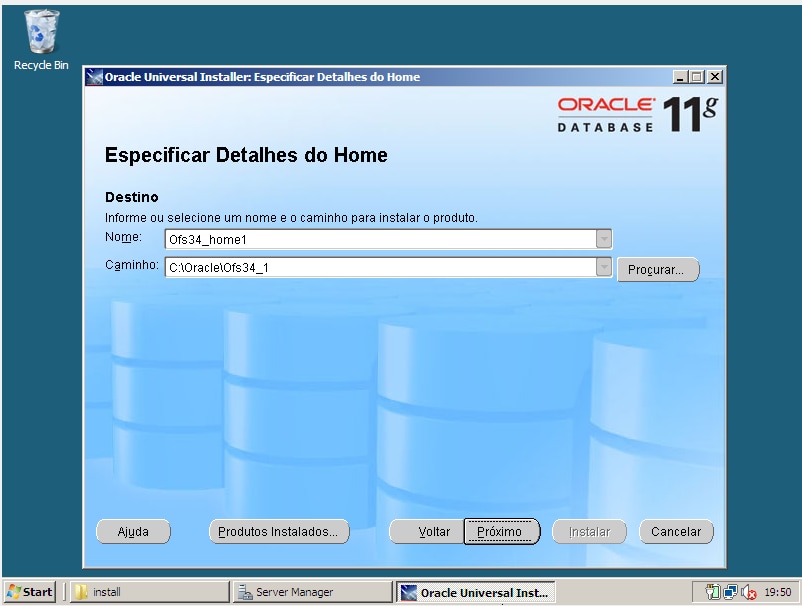Switch to the install folder taskbar item
The image size is (802, 606).
[148, 592]
